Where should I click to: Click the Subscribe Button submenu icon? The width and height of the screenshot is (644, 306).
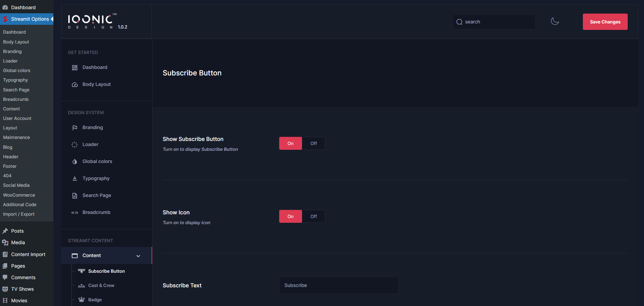coord(82,271)
